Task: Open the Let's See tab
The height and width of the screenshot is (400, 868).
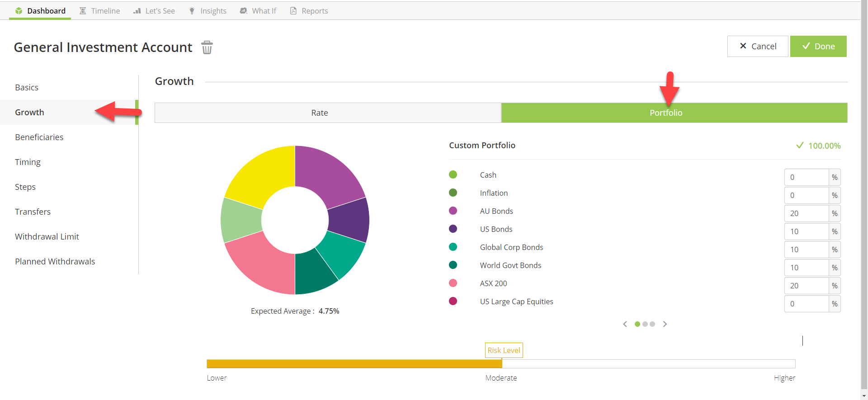Action: (x=154, y=11)
